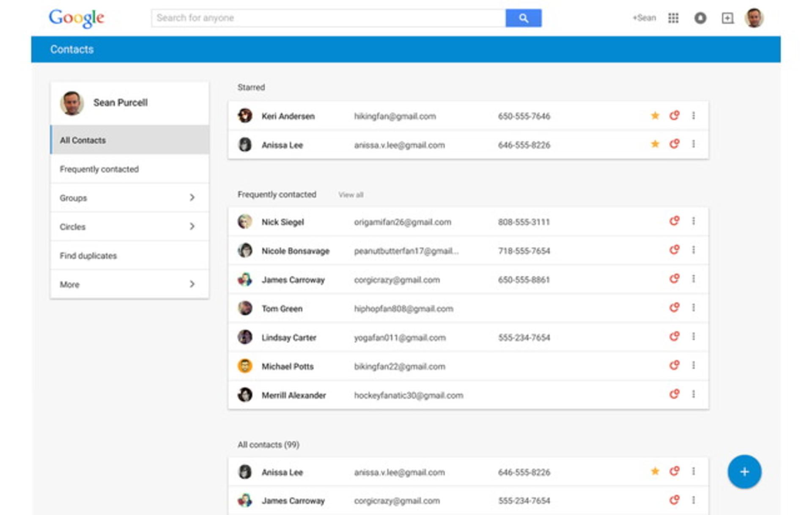Open more options for Tom Green
812x515 pixels.
[x=694, y=307]
